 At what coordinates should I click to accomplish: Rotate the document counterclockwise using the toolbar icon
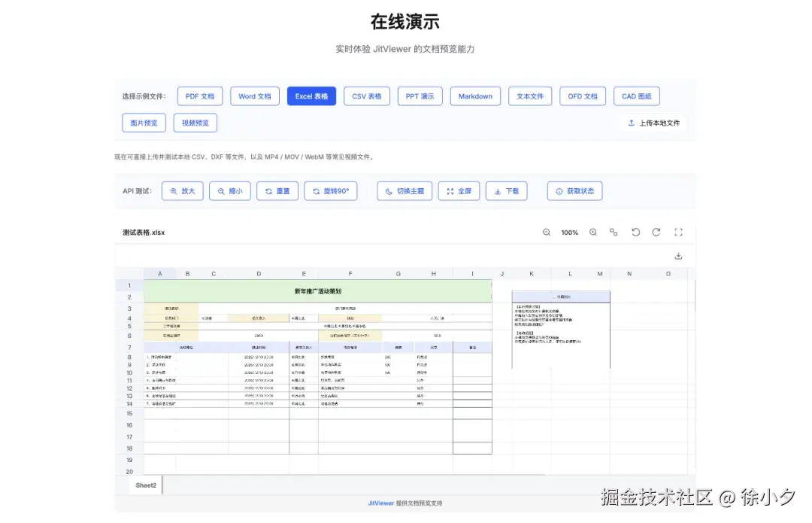635,233
